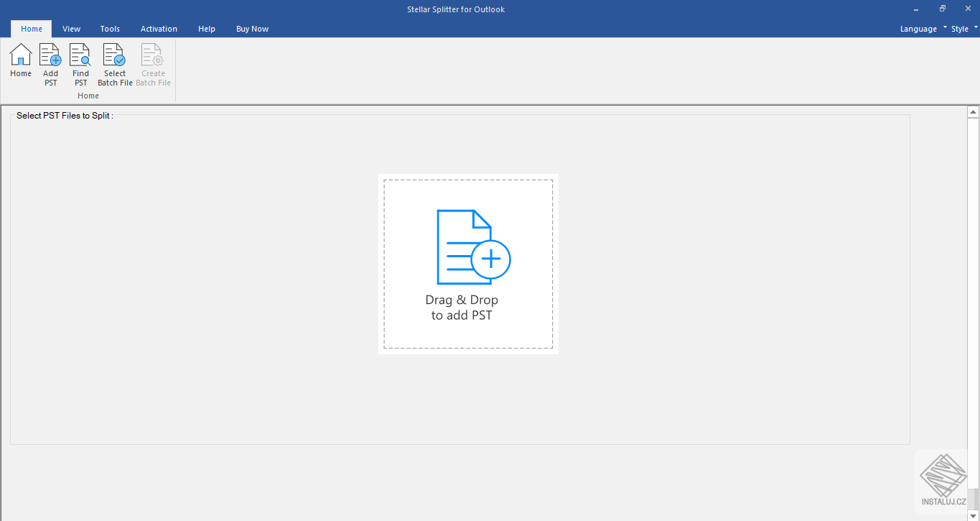The width and height of the screenshot is (980, 521).
Task: Switch to the Home ribbon tab
Action: click(x=32, y=29)
